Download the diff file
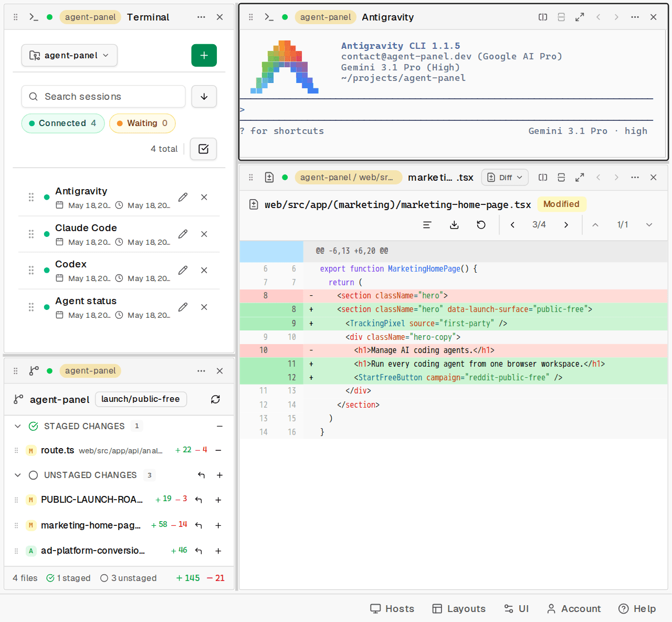The image size is (672, 622). click(x=455, y=225)
